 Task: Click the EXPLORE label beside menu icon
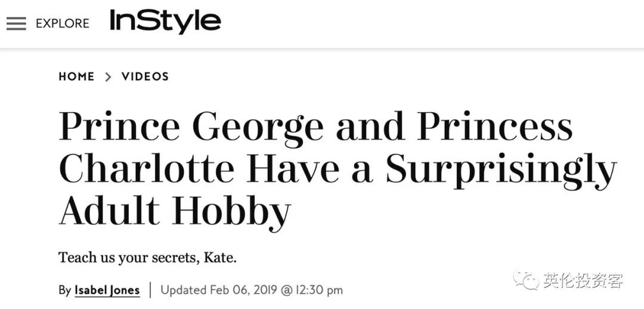[x=63, y=23]
